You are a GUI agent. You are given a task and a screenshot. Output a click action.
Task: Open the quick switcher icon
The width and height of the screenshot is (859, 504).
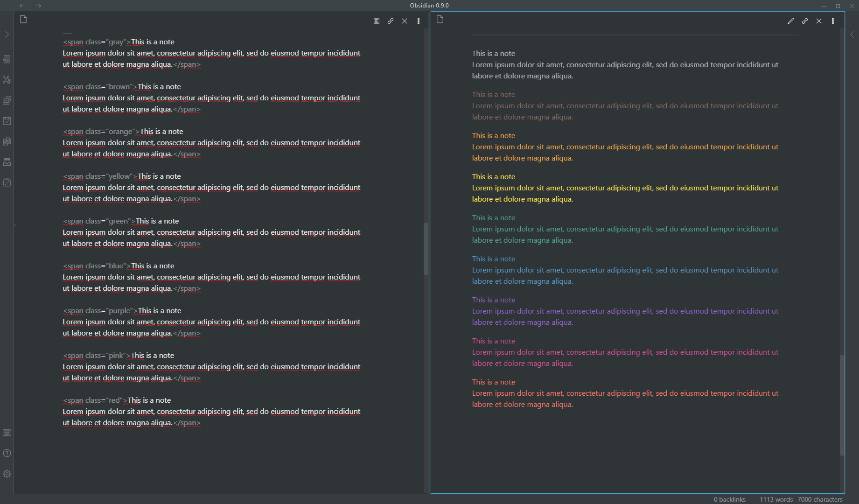(7, 59)
